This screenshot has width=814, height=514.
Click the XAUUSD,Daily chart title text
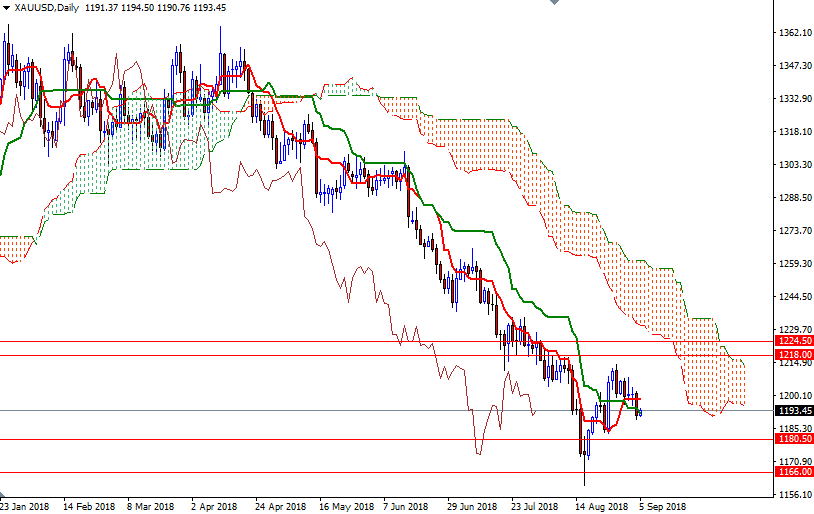point(47,8)
